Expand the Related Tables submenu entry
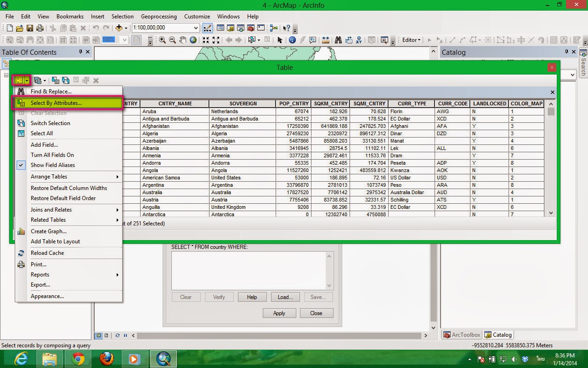 69,220
